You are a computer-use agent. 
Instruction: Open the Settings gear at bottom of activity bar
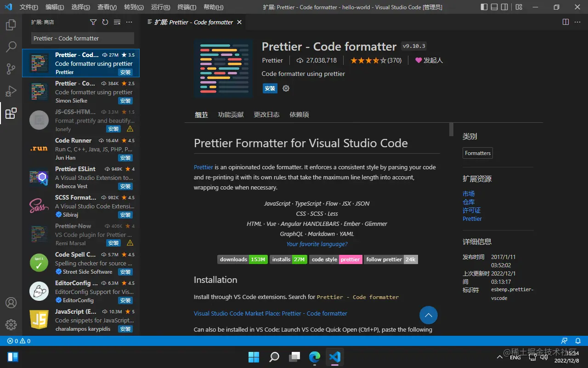point(11,324)
